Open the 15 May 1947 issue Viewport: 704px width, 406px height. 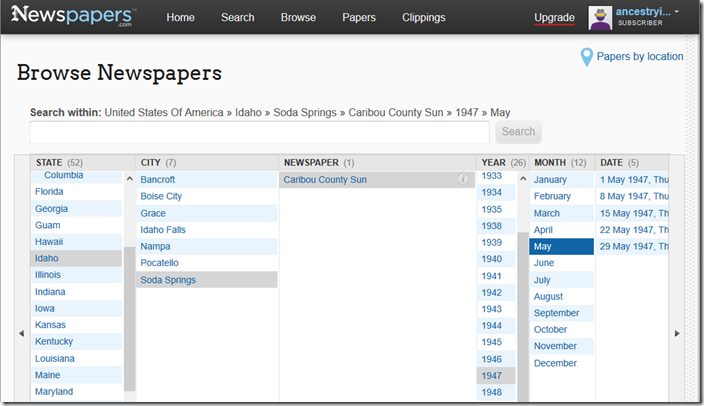coord(633,213)
